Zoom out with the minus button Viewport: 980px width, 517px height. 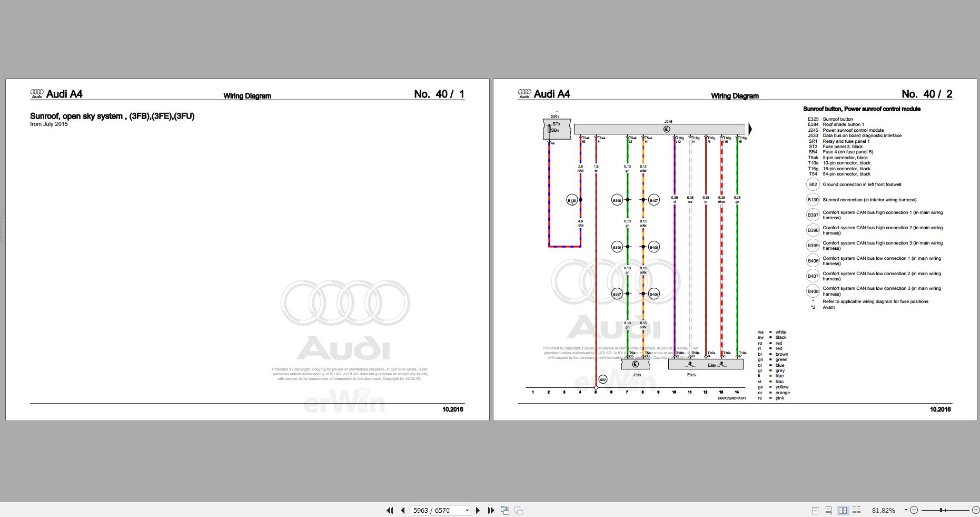[914, 510]
